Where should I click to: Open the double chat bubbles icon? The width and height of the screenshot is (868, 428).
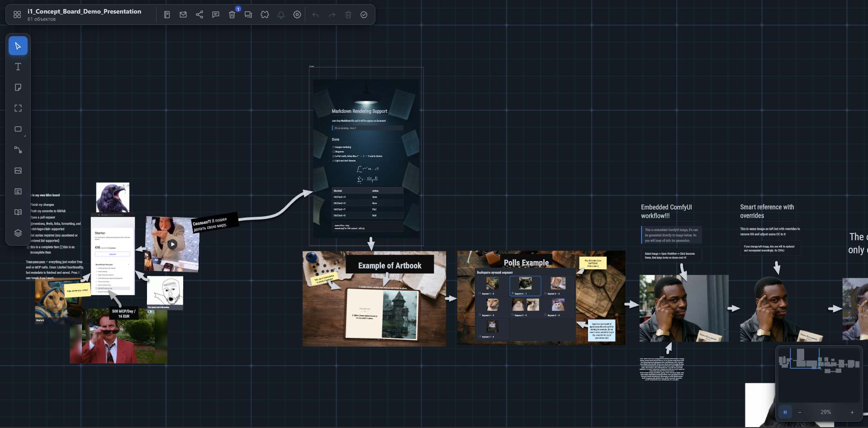(248, 14)
